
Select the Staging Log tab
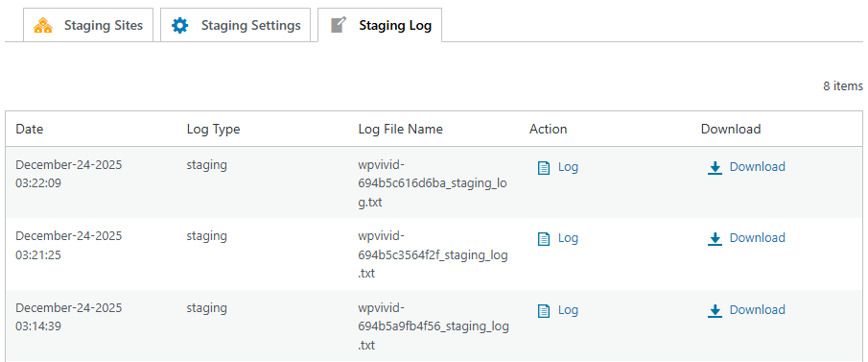[x=380, y=25]
